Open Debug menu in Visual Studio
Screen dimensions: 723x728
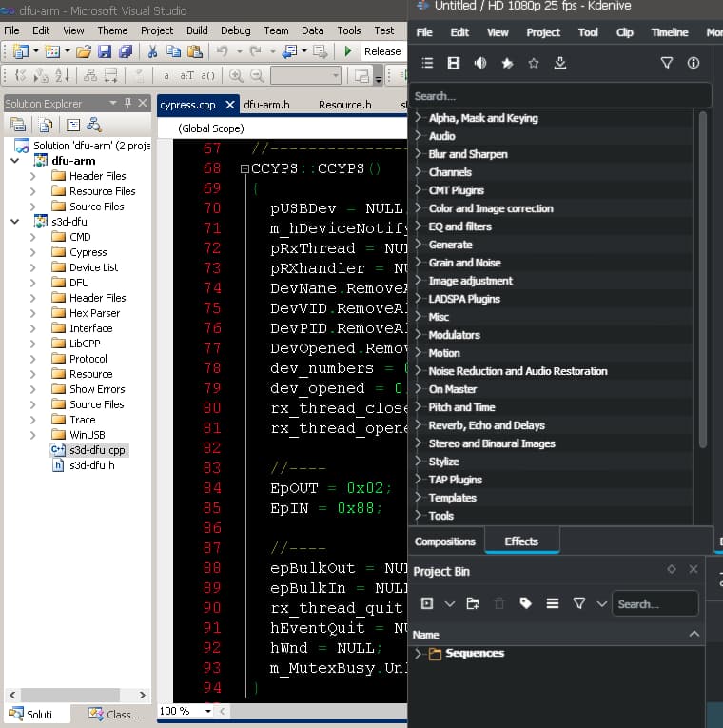236,30
